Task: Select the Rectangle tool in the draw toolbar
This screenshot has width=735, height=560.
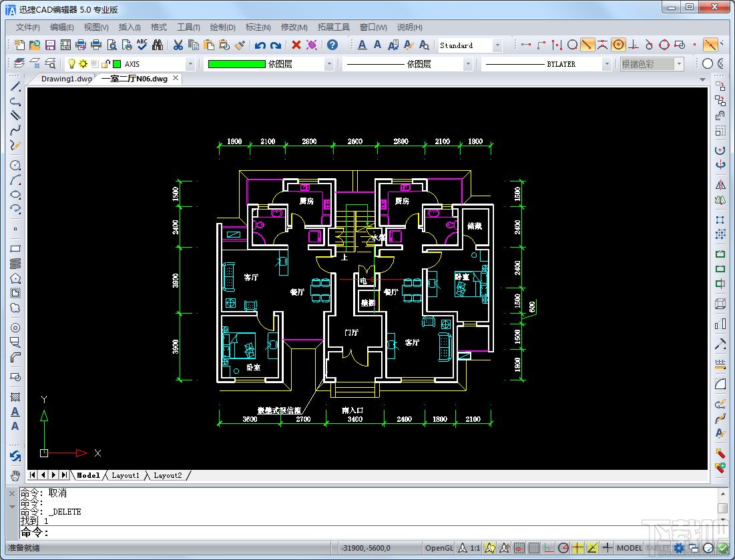Action: point(15,248)
